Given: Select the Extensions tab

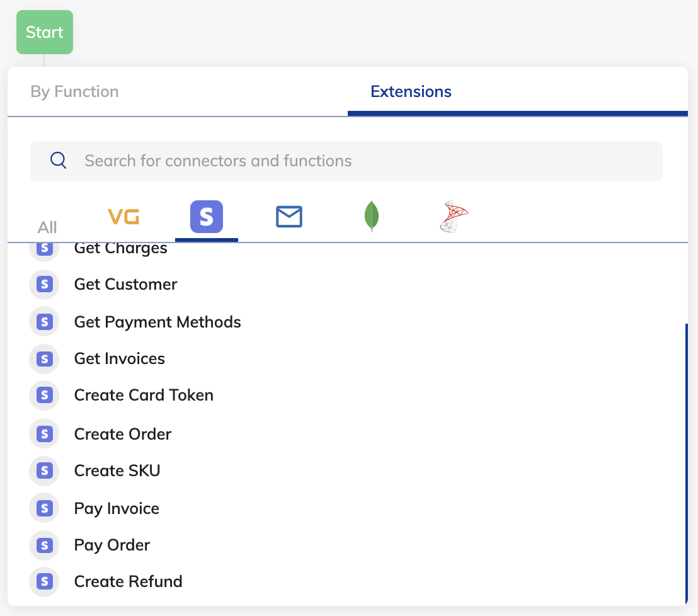Looking at the screenshot, I should (x=411, y=91).
